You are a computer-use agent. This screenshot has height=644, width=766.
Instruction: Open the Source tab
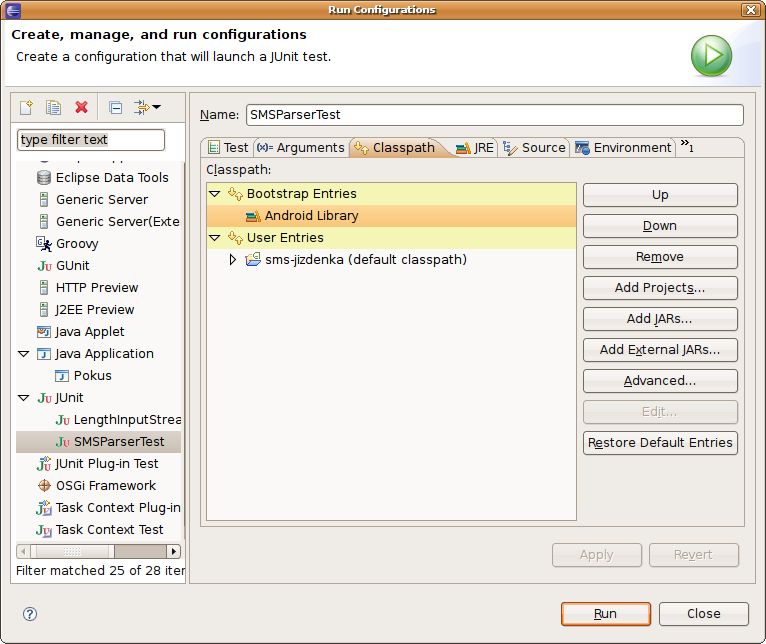pyautogui.click(x=534, y=148)
